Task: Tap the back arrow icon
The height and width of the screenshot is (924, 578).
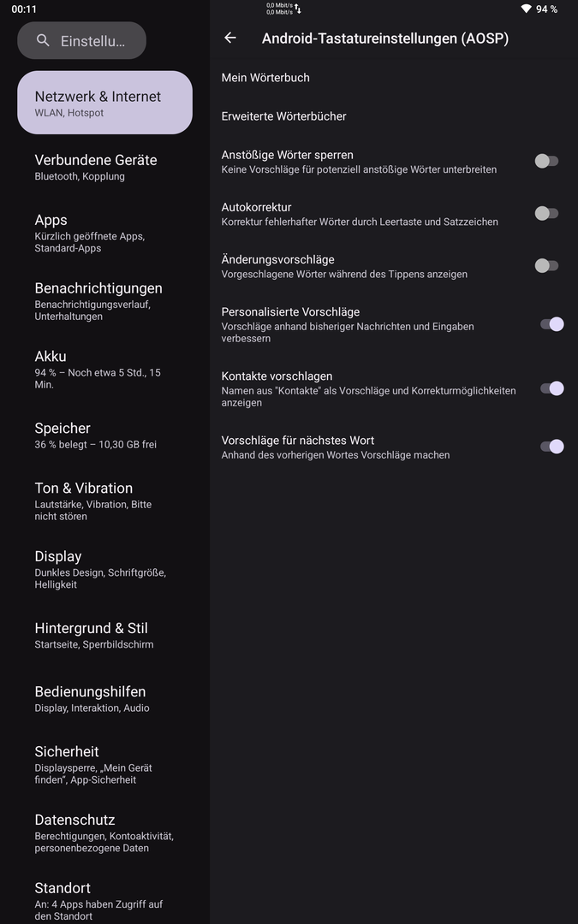Action: [229, 38]
